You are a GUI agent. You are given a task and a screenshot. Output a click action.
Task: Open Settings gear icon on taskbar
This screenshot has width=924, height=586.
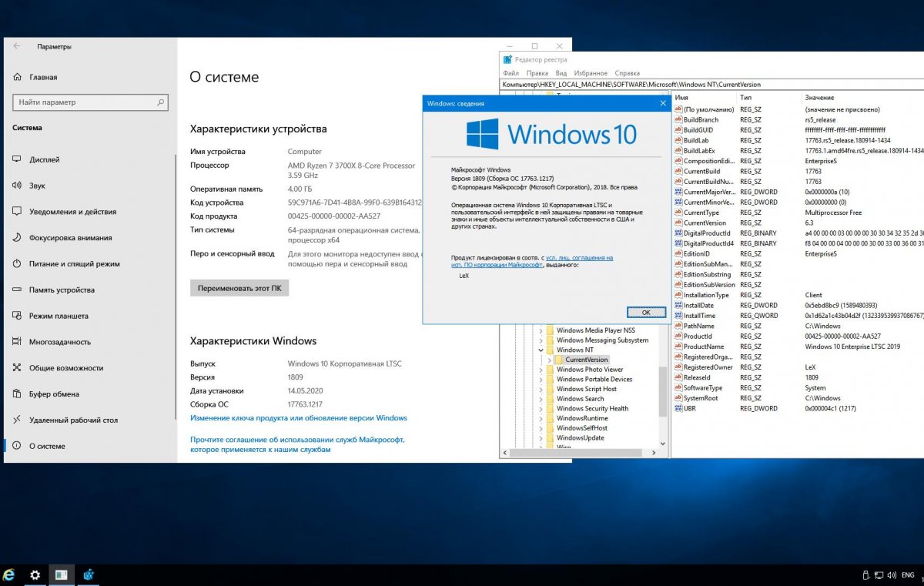pos(35,574)
